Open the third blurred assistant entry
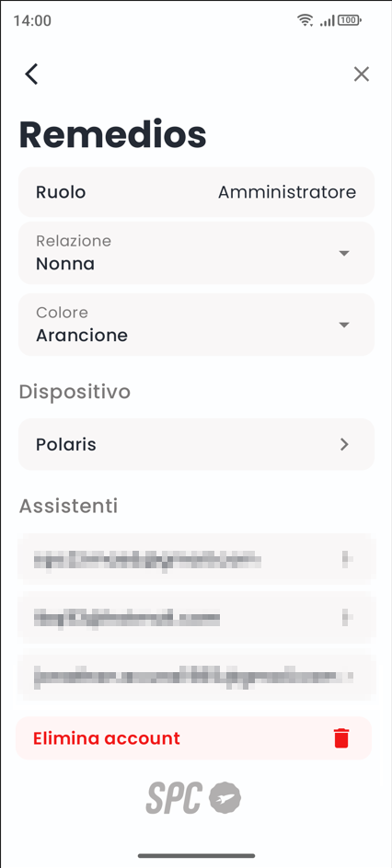The height and width of the screenshot is (868, 392). click(196, 676)
